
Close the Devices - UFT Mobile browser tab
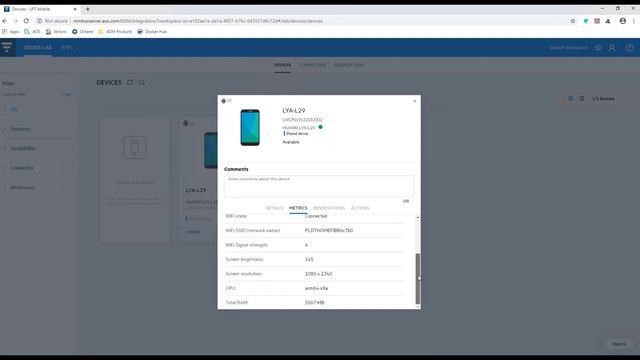pyautogui.click(x=75, y=9)
